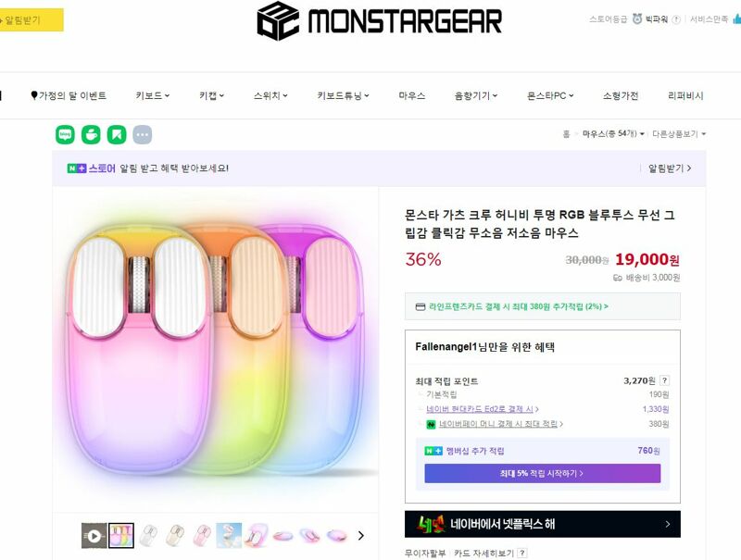Click the help icon next to 카드 자세히보기

[522, 553]
